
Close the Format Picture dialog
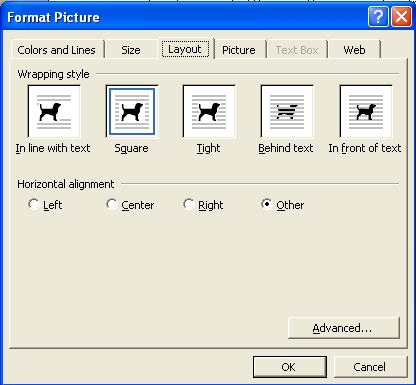click(x=401, y=17)
